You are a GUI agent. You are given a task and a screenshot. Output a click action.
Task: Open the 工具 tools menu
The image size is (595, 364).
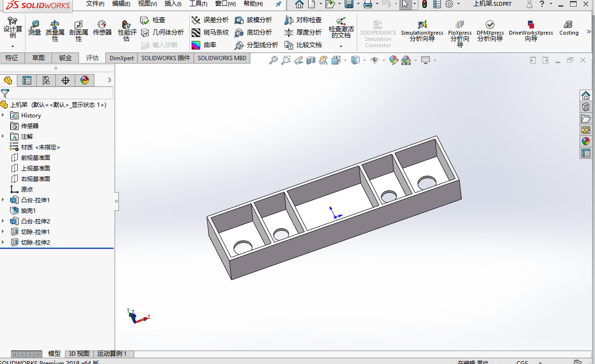198,4
